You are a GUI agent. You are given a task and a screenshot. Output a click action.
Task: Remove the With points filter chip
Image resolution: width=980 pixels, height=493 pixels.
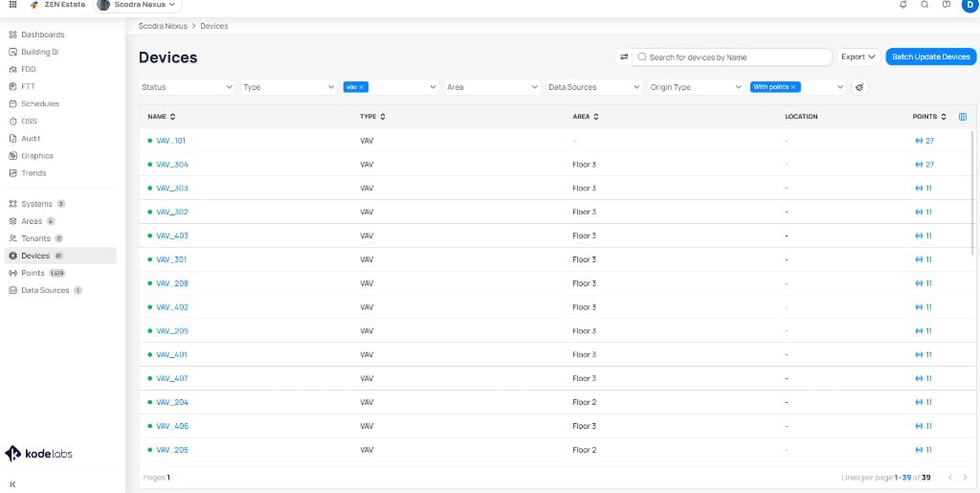click(x=793, y=87)
